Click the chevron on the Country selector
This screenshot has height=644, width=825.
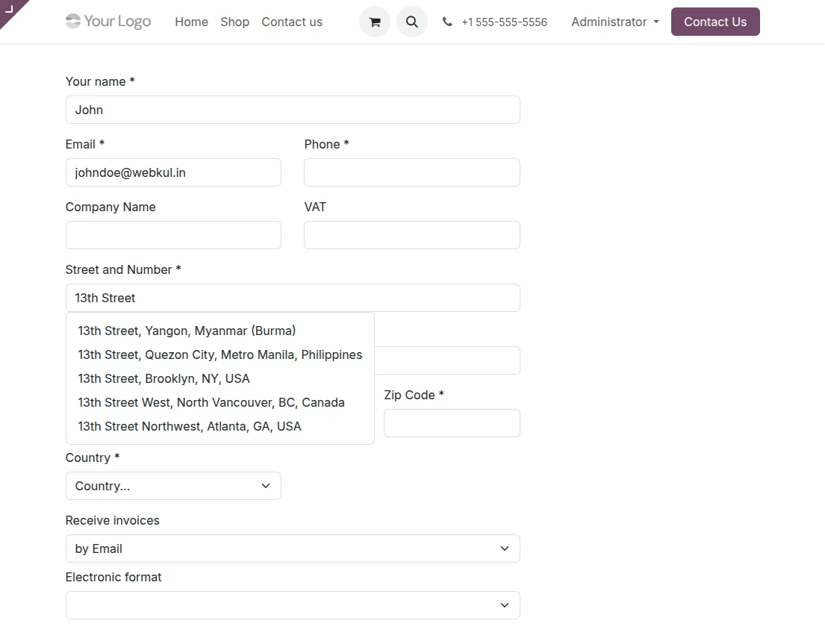click(265, 486)
